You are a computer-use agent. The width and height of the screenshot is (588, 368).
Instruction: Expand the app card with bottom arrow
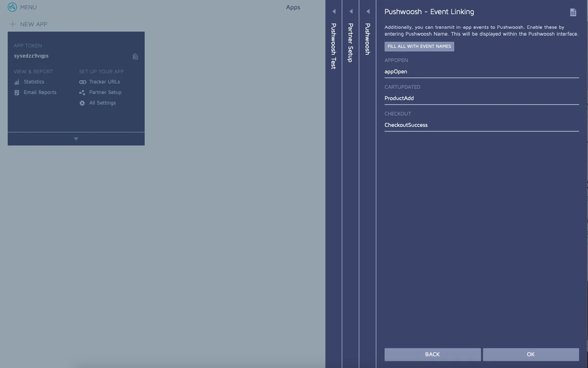pyautogui.click(x=76, y=139)
